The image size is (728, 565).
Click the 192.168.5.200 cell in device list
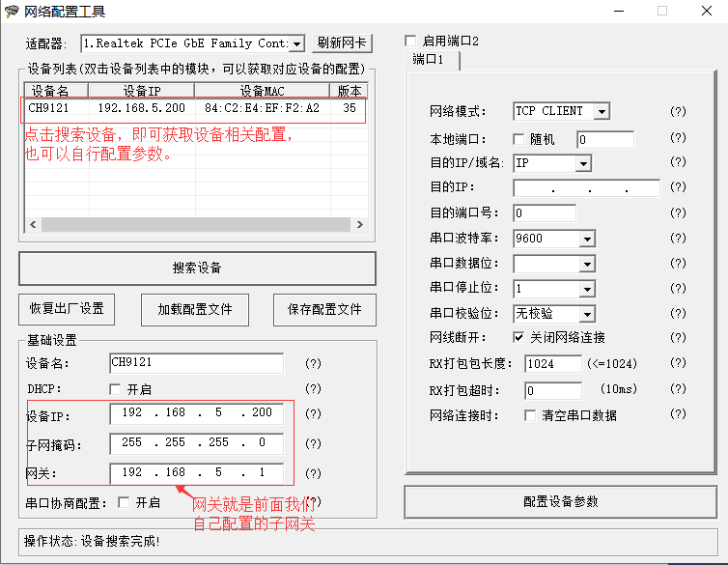142,108
